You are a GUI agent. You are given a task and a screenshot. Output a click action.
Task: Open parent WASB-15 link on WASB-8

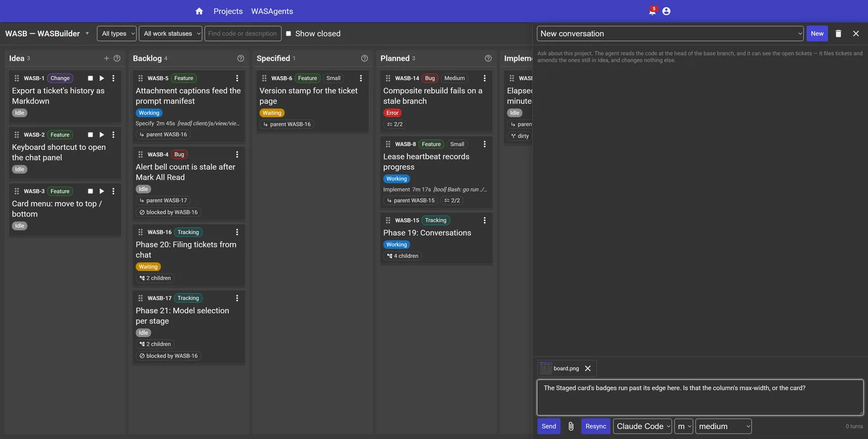coord(411,201)
